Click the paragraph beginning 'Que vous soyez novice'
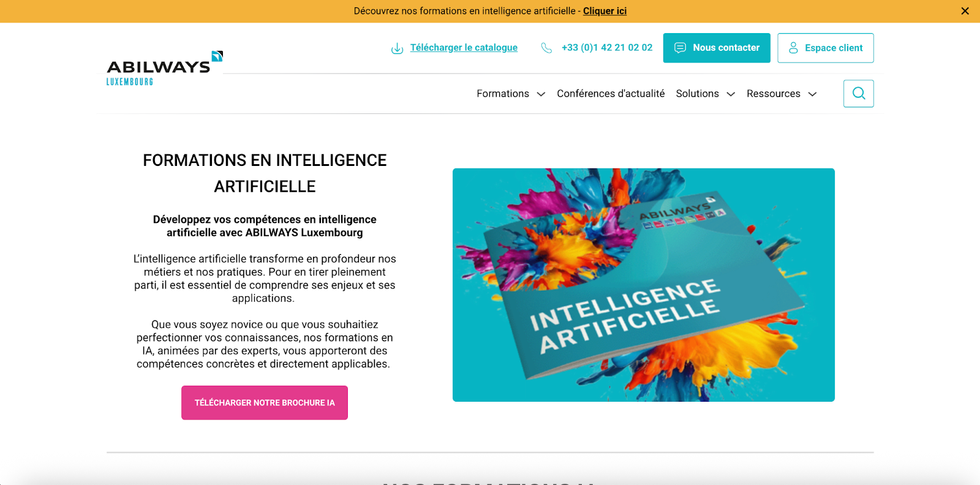The width and height of the screenshot is (980, 485). point(265,344)
